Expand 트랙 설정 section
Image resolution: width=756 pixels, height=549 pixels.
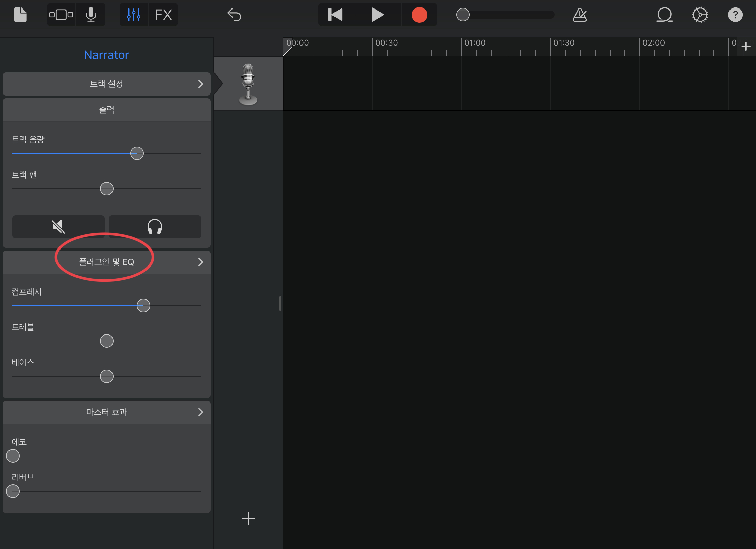click(x=106, y=84)
